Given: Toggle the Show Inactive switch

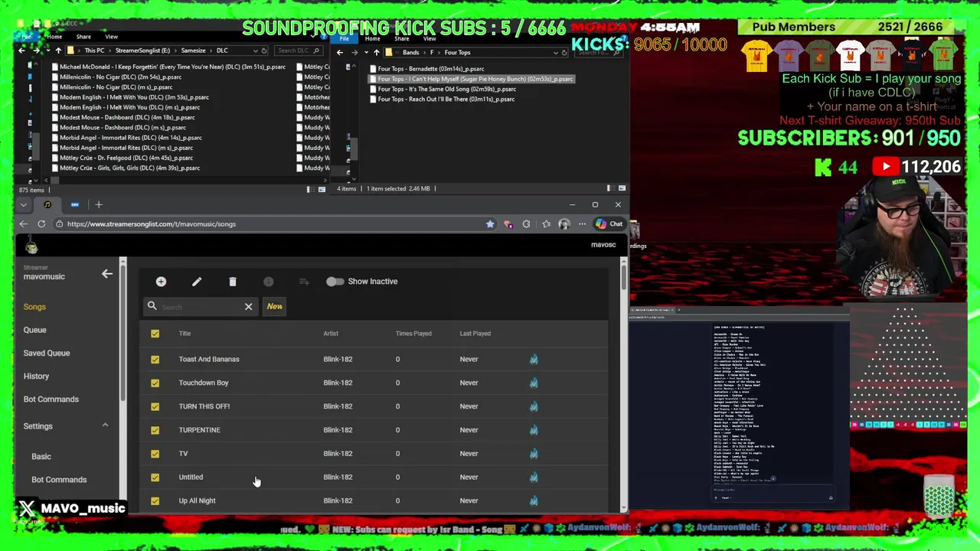Looking at the screenshot, I should click(335, 282).
